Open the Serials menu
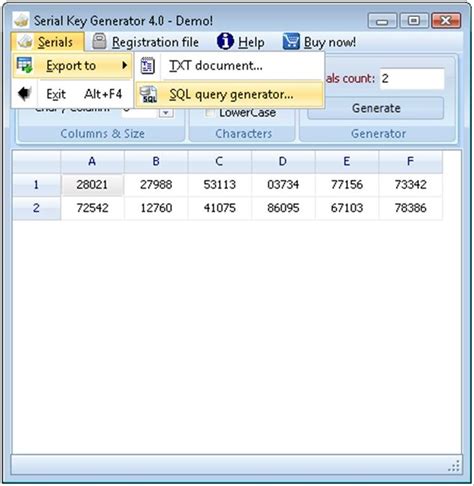474x486 pixels. click(47, 42)
